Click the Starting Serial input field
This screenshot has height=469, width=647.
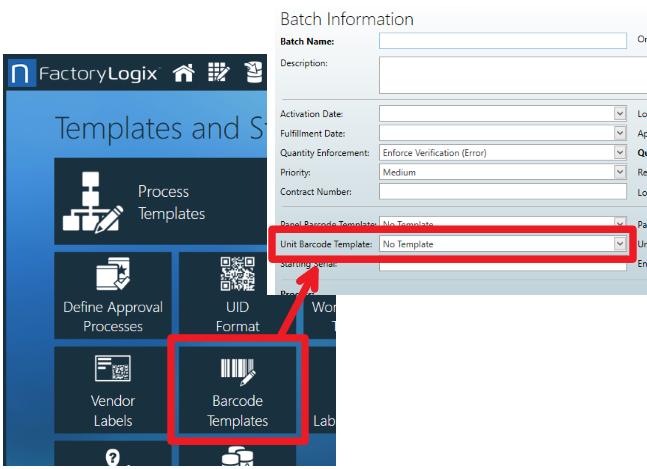pyautogui.click(x=503, y=266)
